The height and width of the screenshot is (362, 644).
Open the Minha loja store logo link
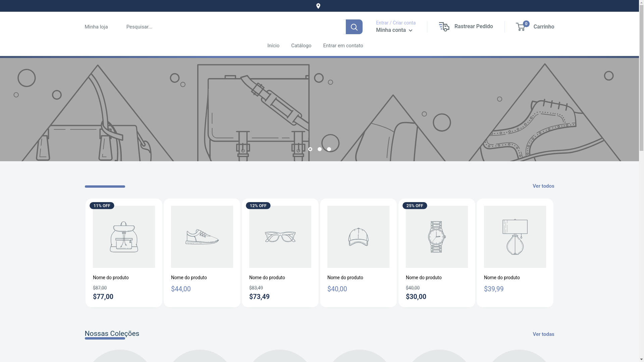tap(96, 27)
